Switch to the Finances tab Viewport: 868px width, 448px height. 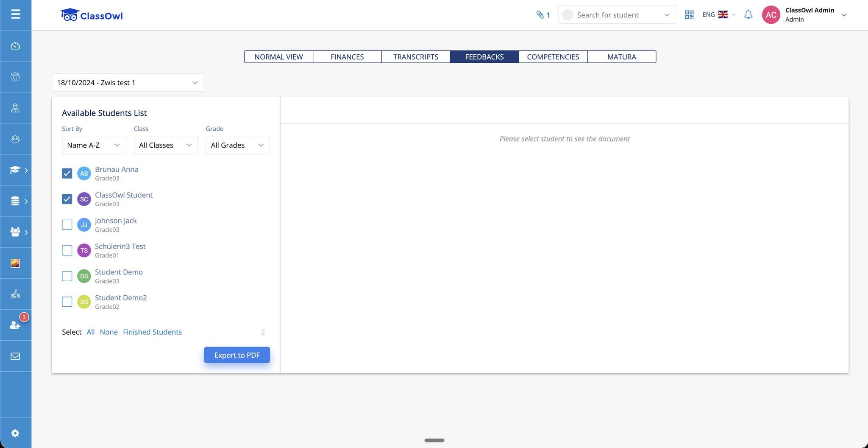pyautogui.click(x=347, y=57)
